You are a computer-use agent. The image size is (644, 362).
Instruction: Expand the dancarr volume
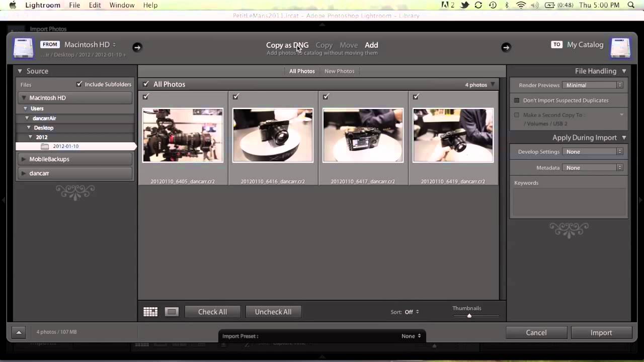click(23, 173)
